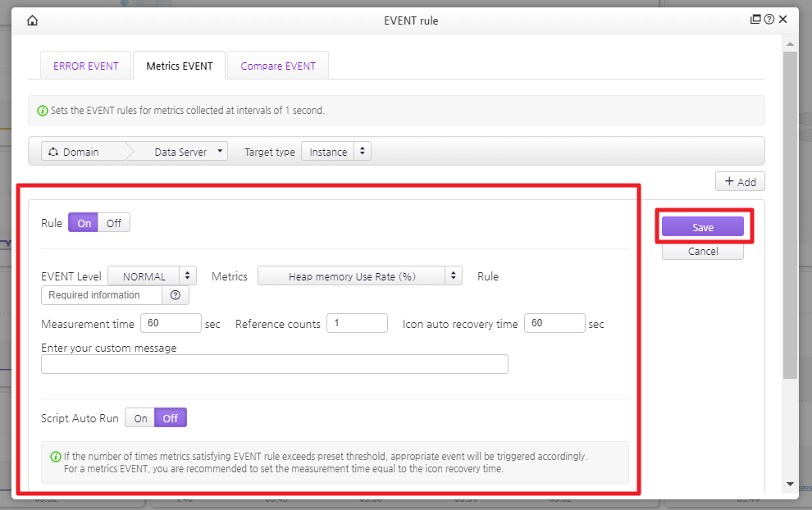
Task: Click the green info icon near interval description
Action: click(43, 110)
